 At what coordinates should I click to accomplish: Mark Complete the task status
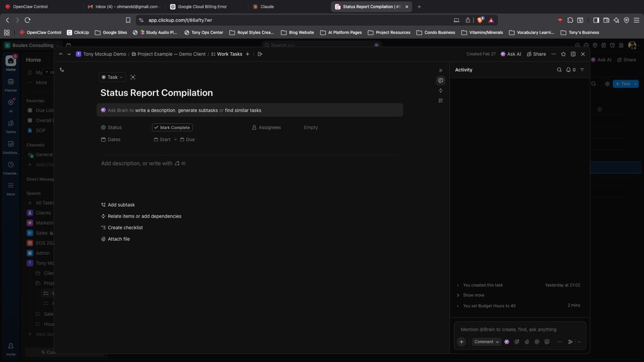(172, 128)
